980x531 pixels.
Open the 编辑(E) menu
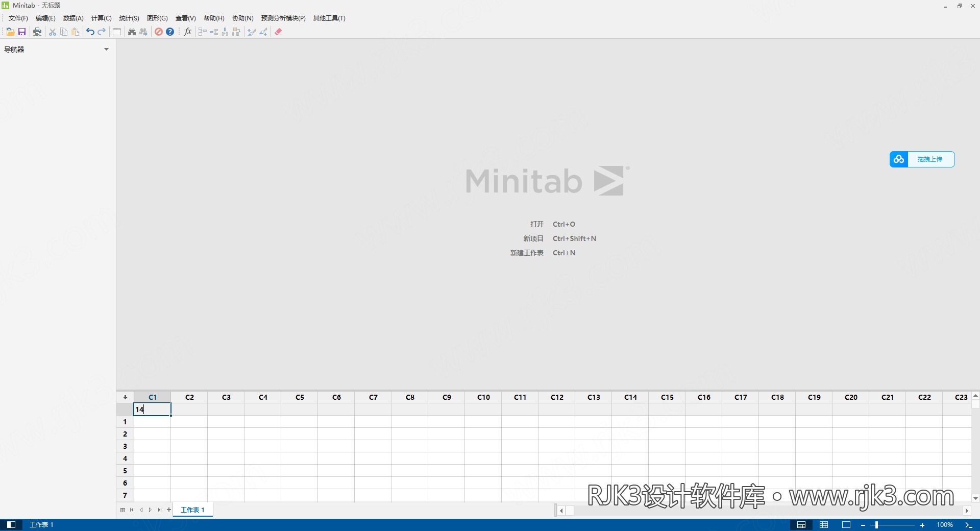point(45,18)
